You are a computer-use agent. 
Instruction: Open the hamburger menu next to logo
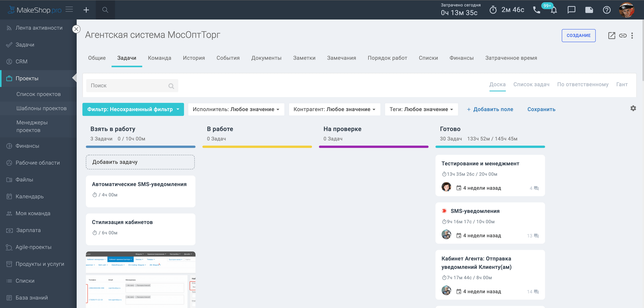coord(69,10)
